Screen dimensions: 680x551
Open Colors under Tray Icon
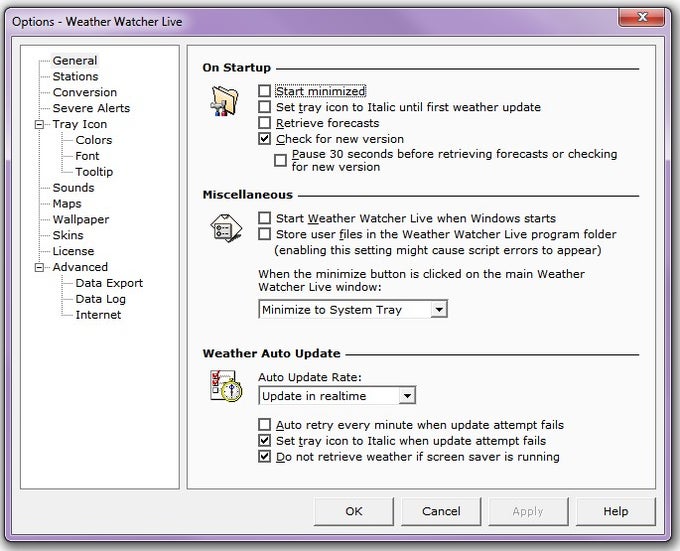(x=94, y=140)
